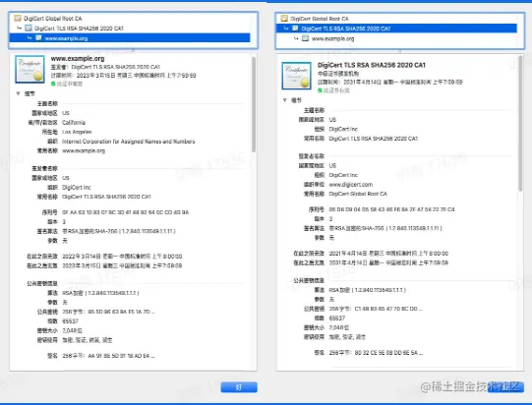The image size is (532, 405).
Task: Click the www.example.org certificate icon in left tree
Action: click(38, 37)
